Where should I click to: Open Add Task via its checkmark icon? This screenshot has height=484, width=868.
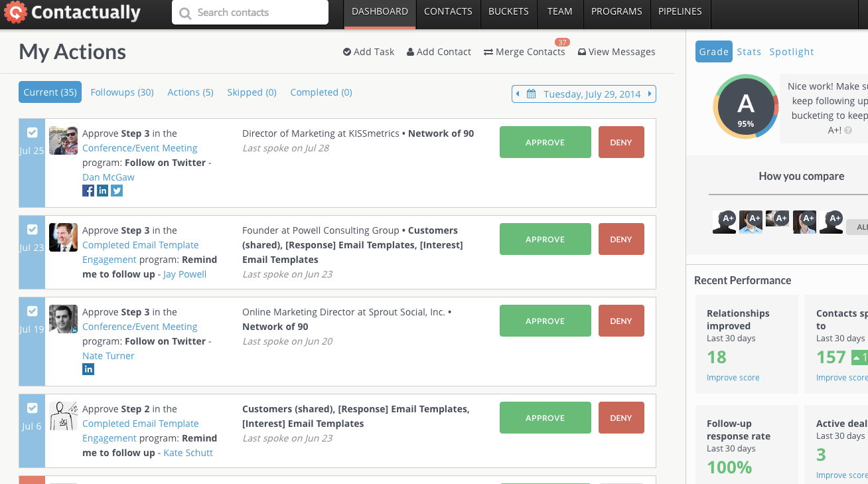coord(346,51)
